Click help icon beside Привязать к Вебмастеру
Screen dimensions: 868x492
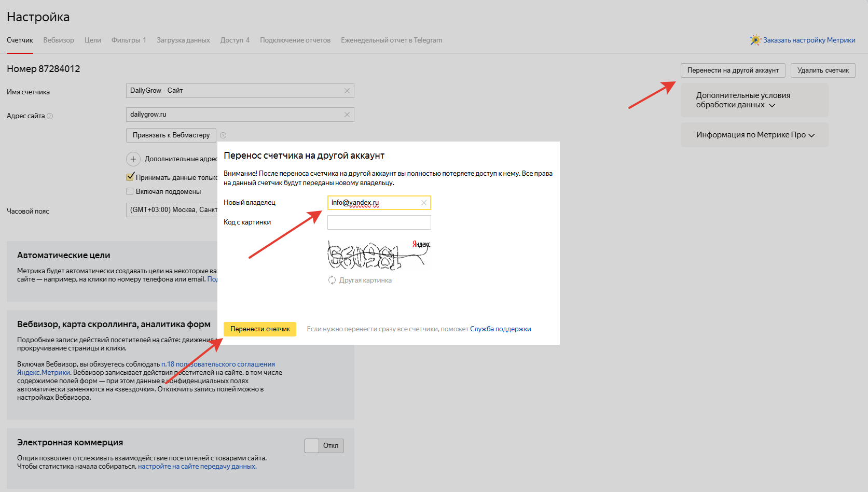point(223,135)
